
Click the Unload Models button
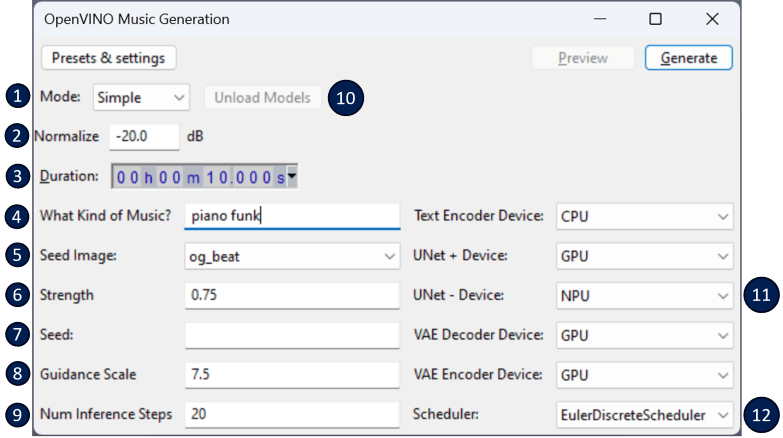click(263, 98)
